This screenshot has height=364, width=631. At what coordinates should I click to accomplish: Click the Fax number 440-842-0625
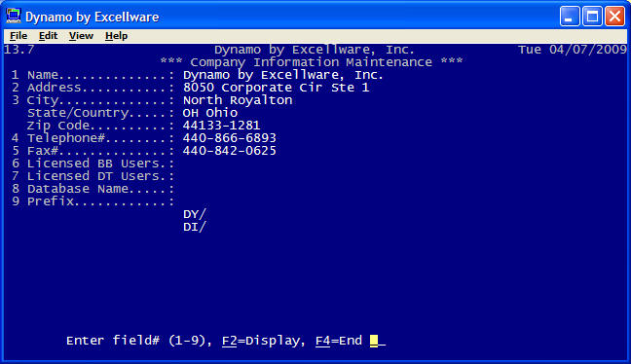pyautogui.click(x=230, y=151)
